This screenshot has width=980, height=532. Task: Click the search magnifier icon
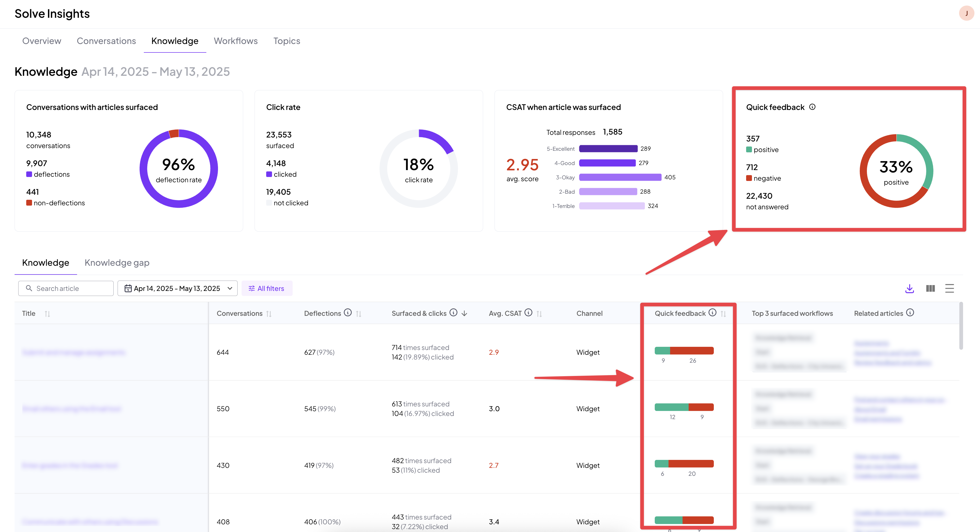(x=29, y=289)
